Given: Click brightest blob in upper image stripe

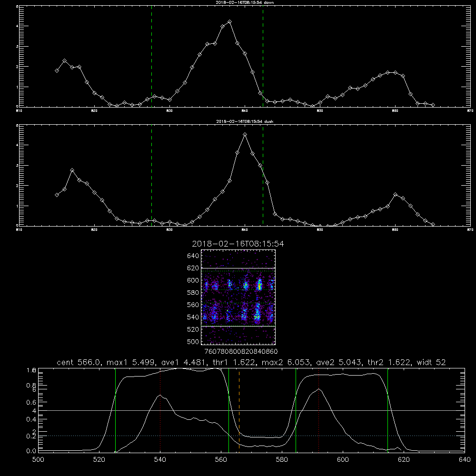Looking at the screenshot, I should pyautogui.click(x=259, y=285).
